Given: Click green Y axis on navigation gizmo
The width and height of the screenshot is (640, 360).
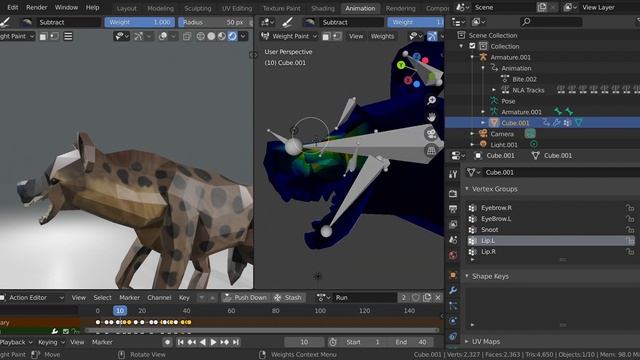Looking at the screenshot, I should tap(401, 65).
